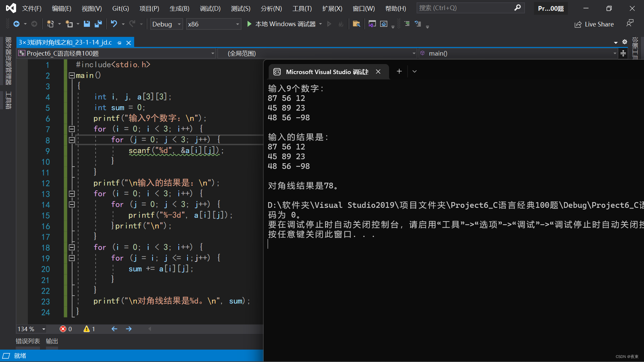This screenshot has width=644, height=362.
Task: Click the Send Feedback icon
Action: pyautogui.click(x=630, y=23)
